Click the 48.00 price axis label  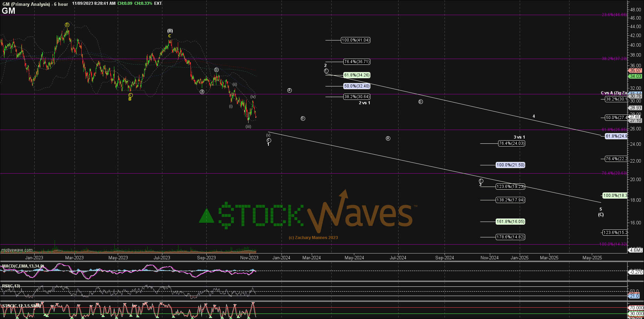click(635, 10)
